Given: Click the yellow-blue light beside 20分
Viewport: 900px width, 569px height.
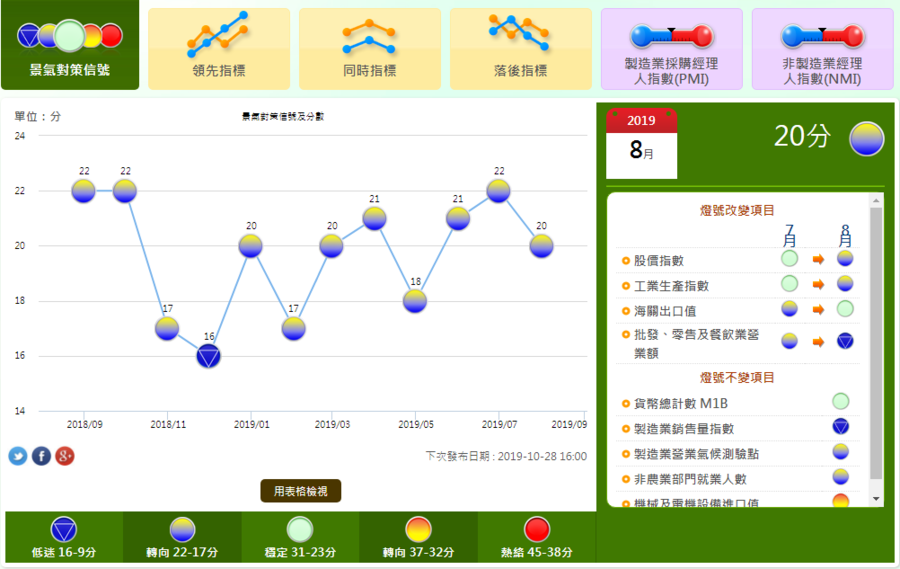Looking at the screenshot, I should point(866,138).
